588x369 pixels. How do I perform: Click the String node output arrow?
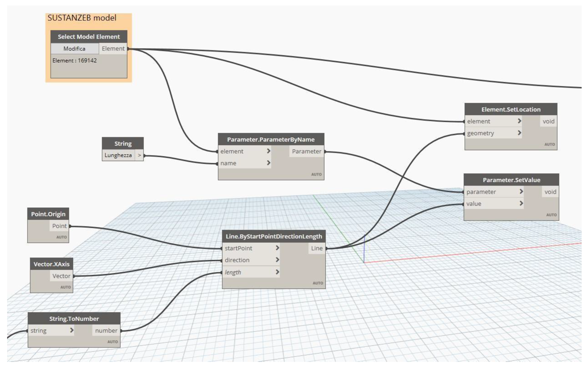[x=139, y=155]
